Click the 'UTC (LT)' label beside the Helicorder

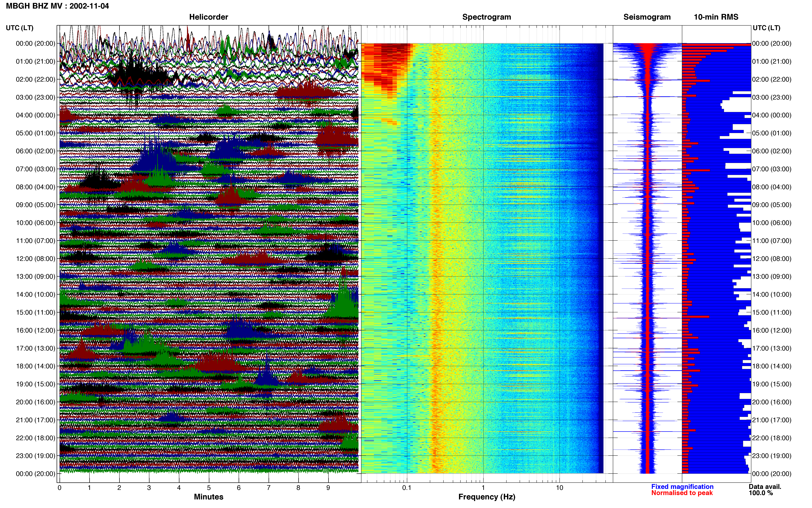(x=20, y=28)
